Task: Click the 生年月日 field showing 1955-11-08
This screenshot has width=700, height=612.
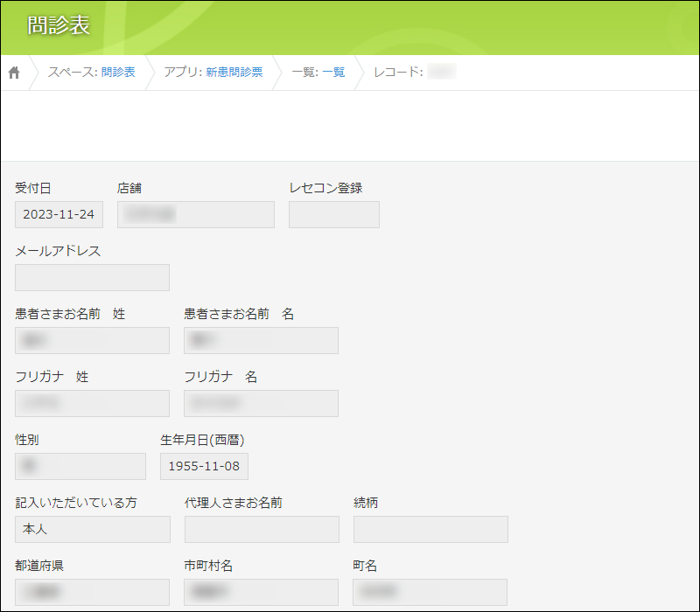Action: 204,466
